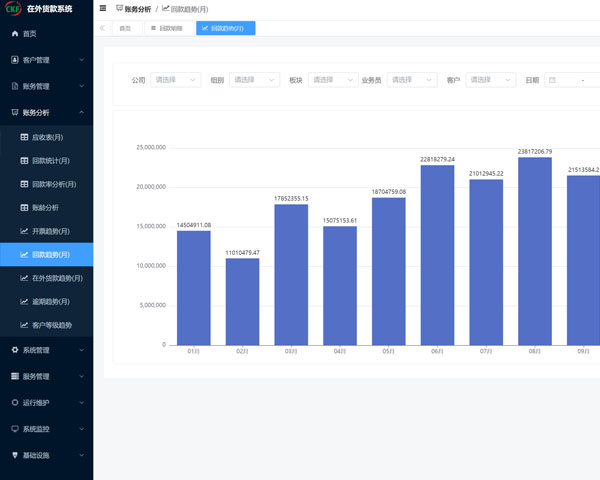Viewport: 600px width, 480px height.
Task: Click the 08月 bar in the chart
Action: point(535,251)
